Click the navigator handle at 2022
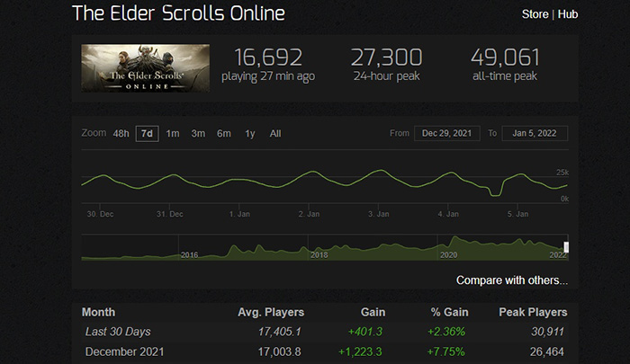This screenshot has height=364, width=630. [x=566, y=247]
